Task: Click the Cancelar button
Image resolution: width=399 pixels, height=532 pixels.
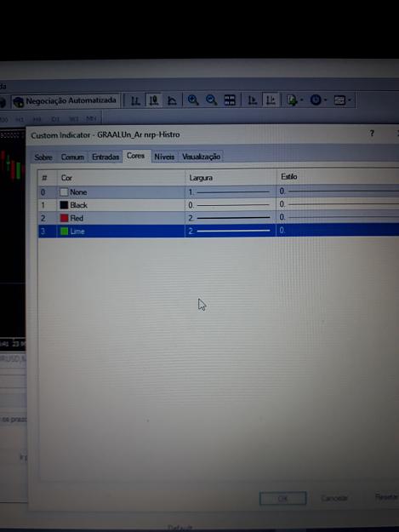Action: [x=334, y=498]
